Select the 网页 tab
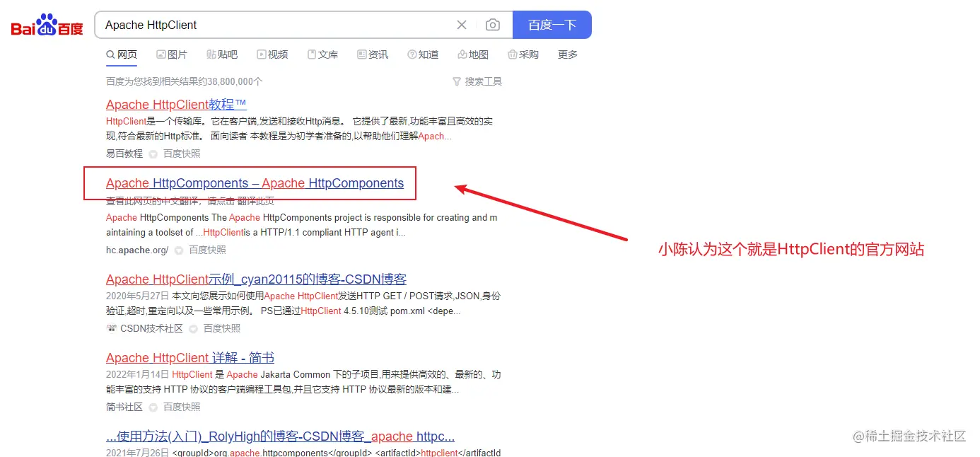 (122, 54)
